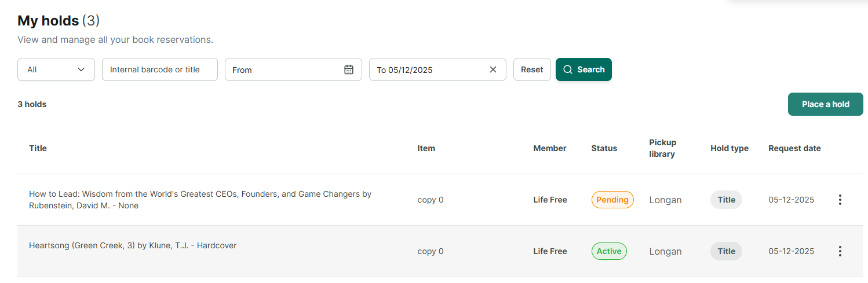The height and width of the screenshot is (283, 868).
Task: Focus the Internal barcode or title field
Action: click(160, 69)
